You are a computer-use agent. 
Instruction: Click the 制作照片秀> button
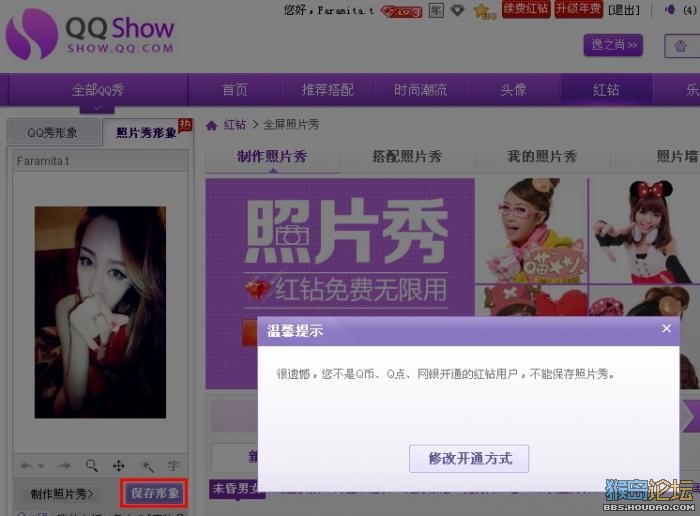[61, 494]
